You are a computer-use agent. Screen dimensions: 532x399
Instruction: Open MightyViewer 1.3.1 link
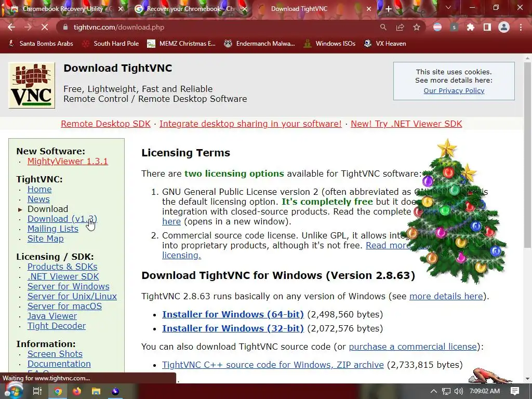68,161
